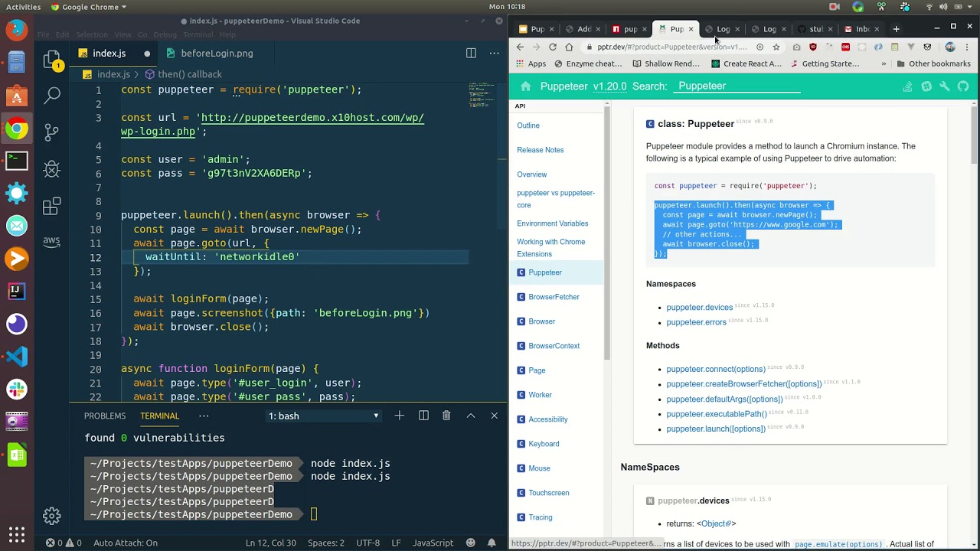This screenshot has width=980, height=551.
Task: Open the GitHub icon in the docs header
Action: pos(963,86)
